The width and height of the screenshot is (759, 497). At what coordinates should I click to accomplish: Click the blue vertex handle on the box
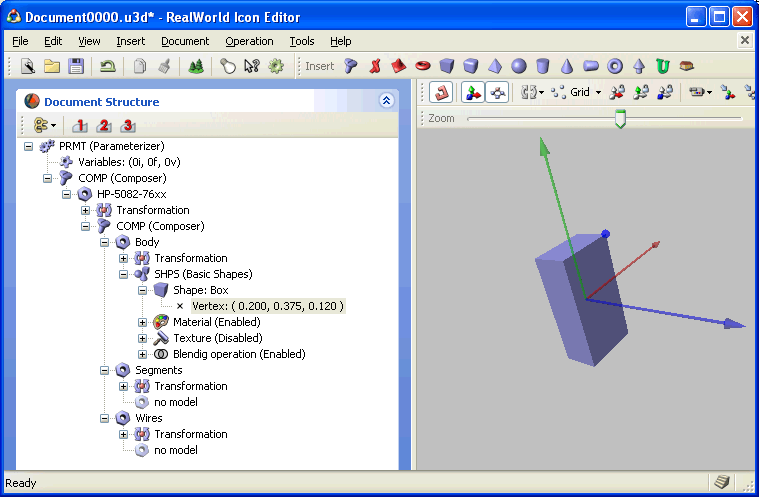click(605, 234)
